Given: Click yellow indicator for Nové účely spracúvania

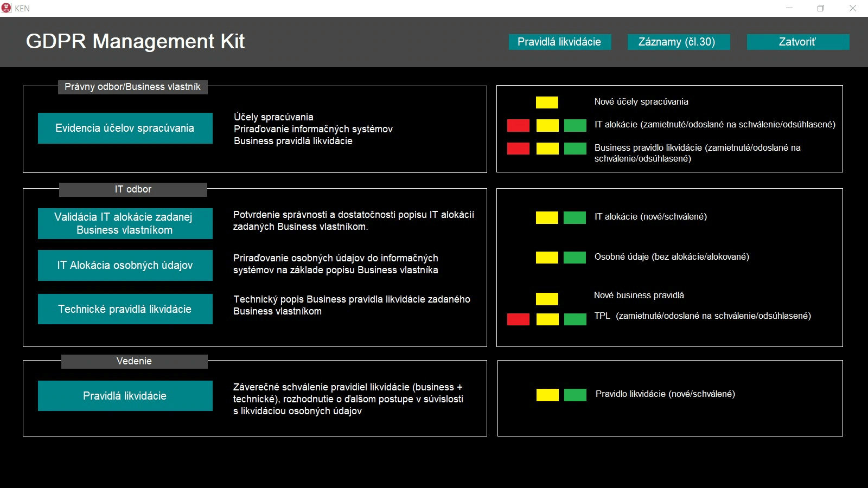Looking at the screenshot, I should coord(547,102).
